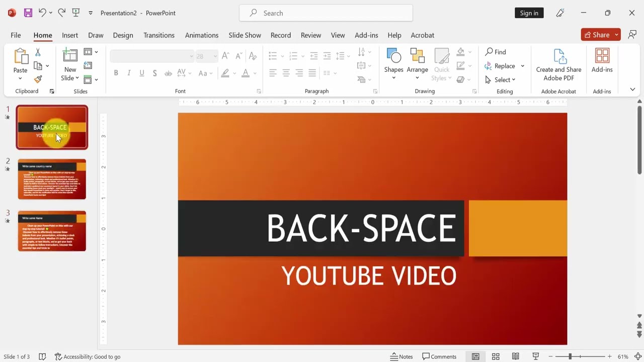
Task: Align text left
Action: (x=273, y=73)
